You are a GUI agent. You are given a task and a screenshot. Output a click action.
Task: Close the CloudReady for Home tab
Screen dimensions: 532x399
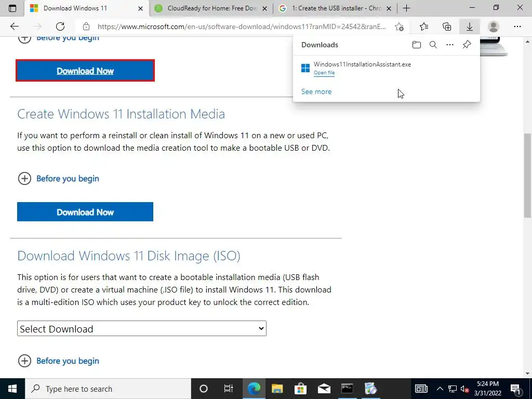pyautogui.click(x=264, y=8)
